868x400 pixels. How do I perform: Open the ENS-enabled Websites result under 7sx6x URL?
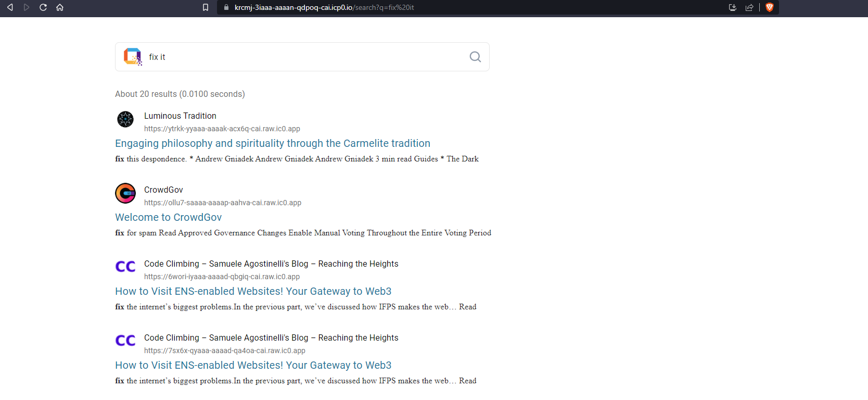[x=253, y=365]
